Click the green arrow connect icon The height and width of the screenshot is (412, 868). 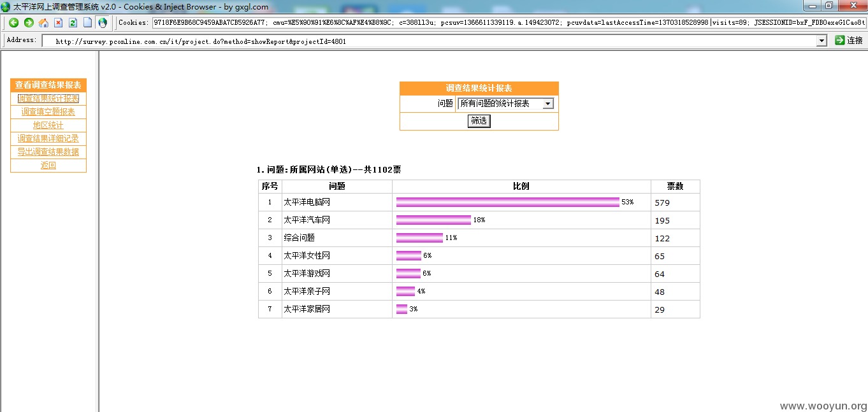840,40
